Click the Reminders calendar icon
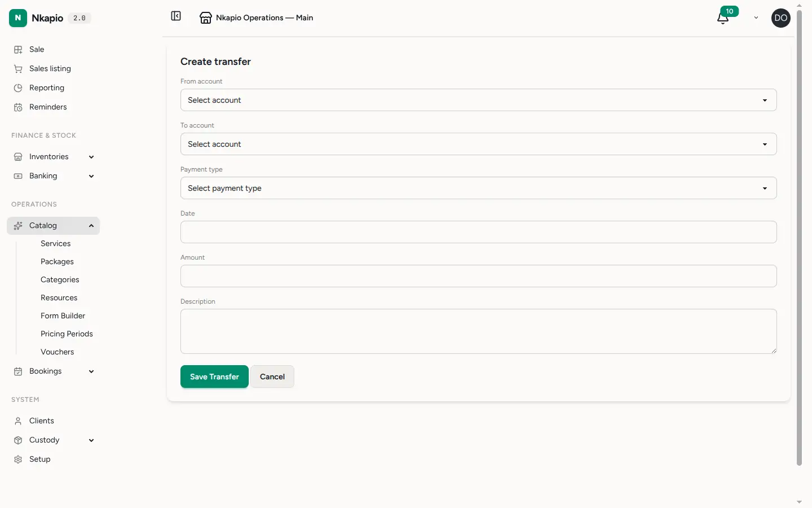Image resolution: width=812 pixels, height=508 pixels. point(18,107)
